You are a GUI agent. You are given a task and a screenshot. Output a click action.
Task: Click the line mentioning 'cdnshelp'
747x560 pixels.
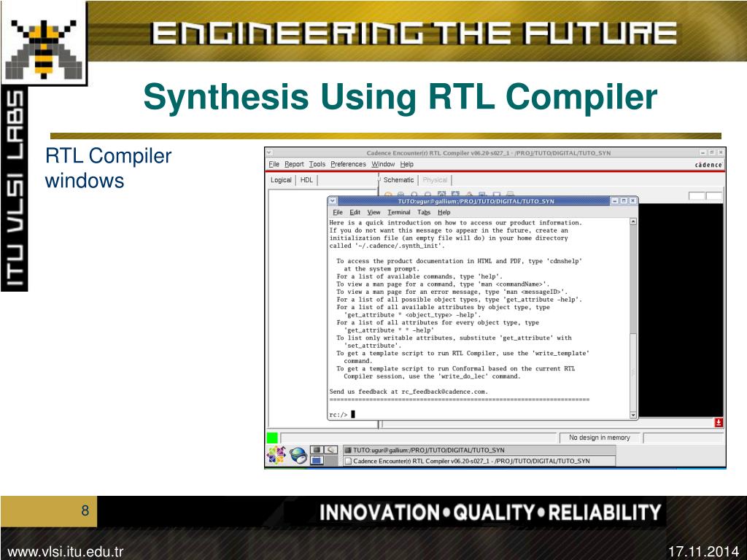[460, 261]
